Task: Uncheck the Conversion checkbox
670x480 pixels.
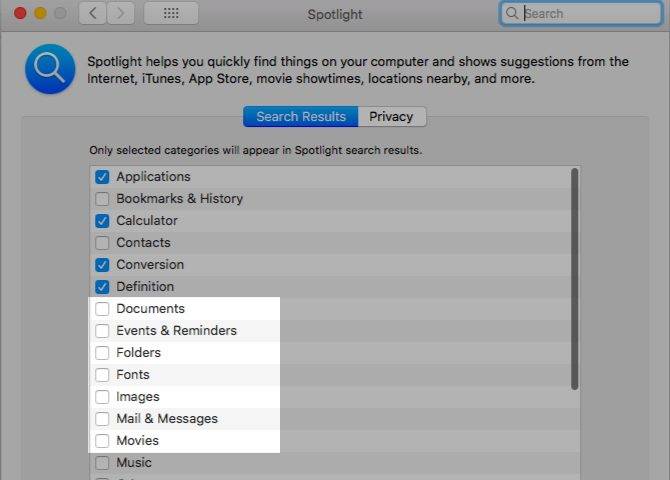Action: [x=102, y=265]
